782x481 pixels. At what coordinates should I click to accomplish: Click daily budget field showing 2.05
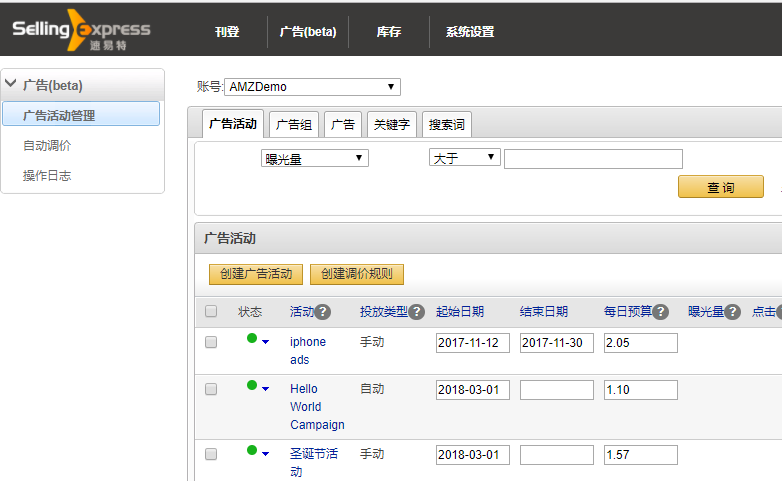click(641, 343)
